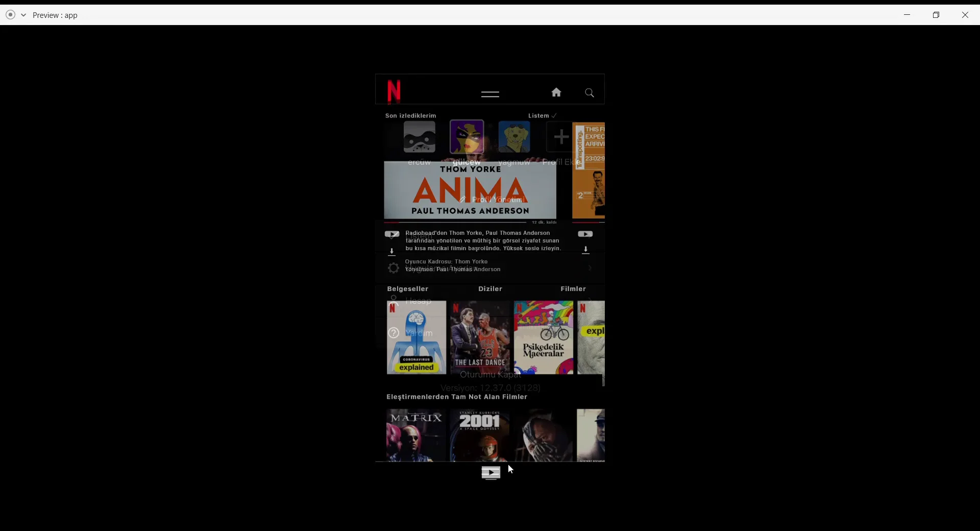This screenshot has height=531, width=980.
Task: Play Trainspotting with the play icon below its poster
Action: coord(585,234)
